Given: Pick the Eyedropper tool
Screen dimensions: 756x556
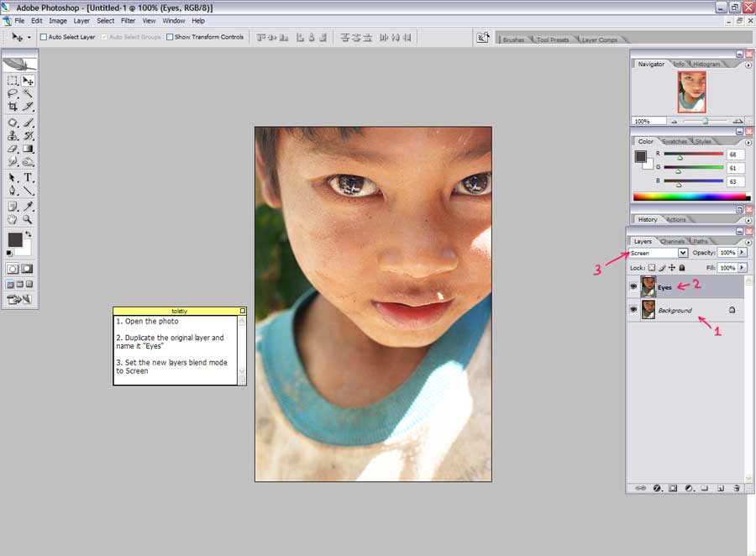Looking at the screenshot, I should [x=28, y=206].
